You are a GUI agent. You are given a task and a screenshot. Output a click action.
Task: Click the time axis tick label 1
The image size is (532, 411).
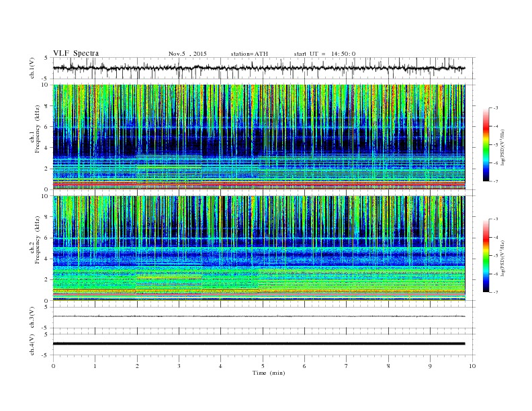tap(95, 366)
